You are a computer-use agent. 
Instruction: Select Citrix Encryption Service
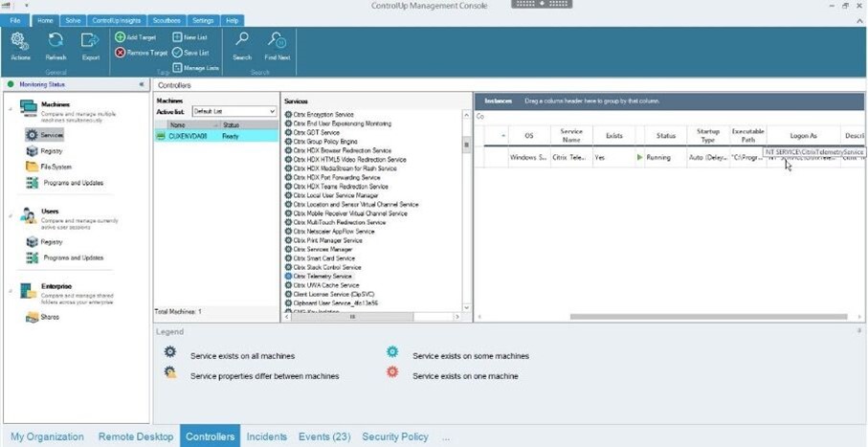[x=319, y=114]
